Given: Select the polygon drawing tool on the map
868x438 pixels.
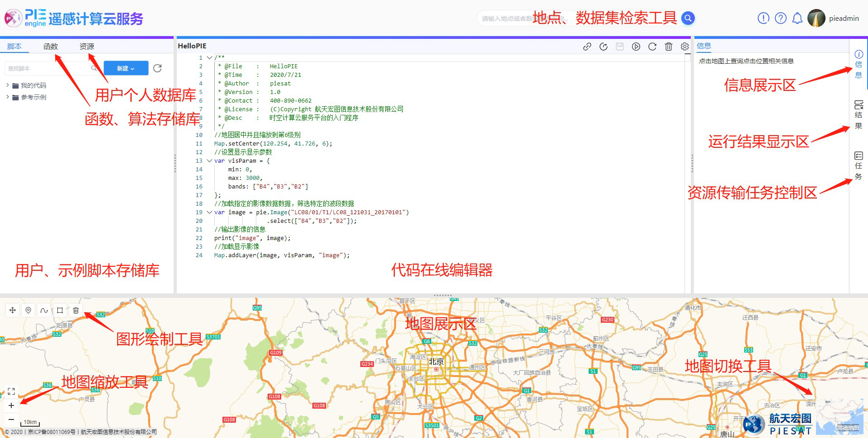Looking at the screenshot, I should coord(60,310).
